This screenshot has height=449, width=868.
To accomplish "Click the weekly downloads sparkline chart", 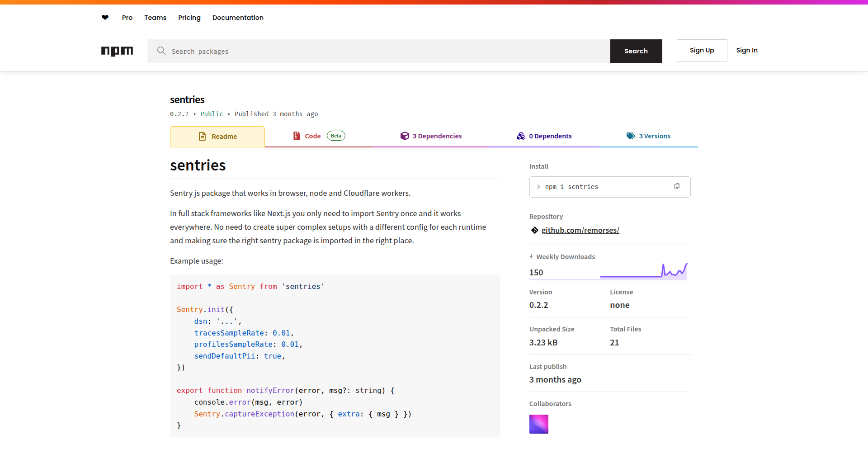I will point(644,270).
